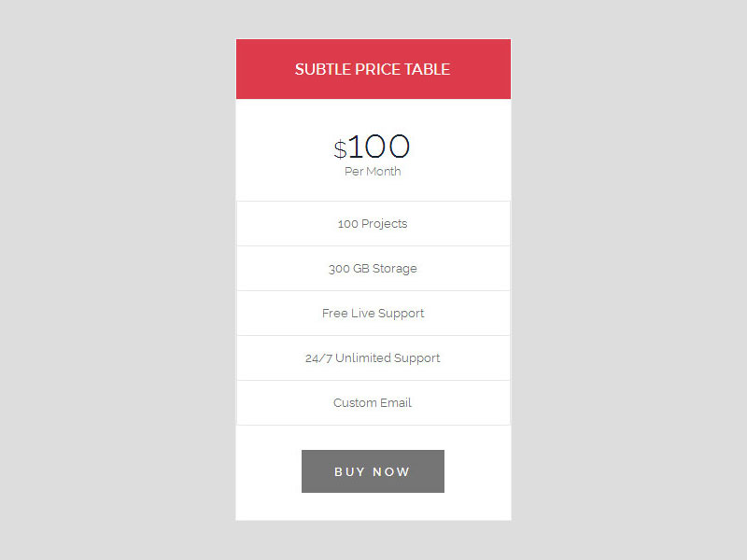Click the word Storage in the feature list
747x560 pixels.
[x=395, y=269]
